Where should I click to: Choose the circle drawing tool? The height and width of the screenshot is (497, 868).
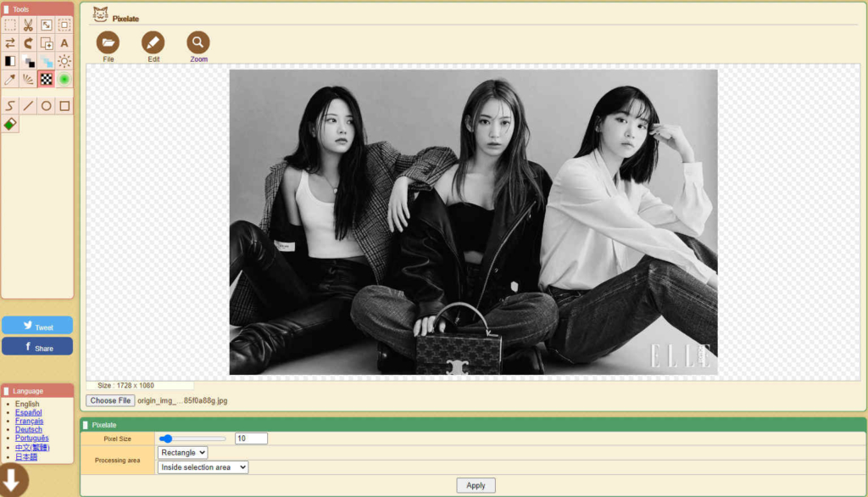click(x=46, y=105)
